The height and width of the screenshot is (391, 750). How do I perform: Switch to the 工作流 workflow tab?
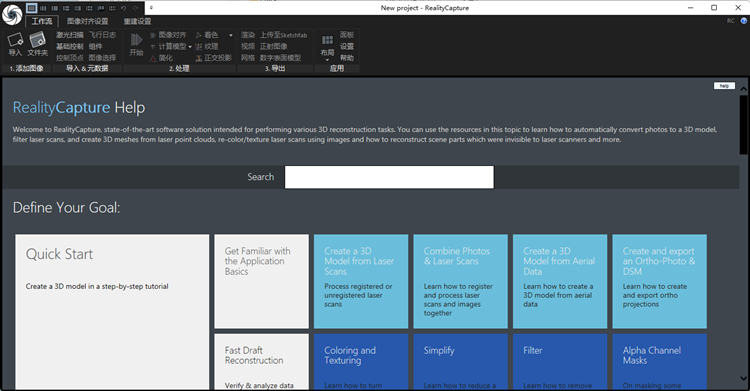(42, 21)
